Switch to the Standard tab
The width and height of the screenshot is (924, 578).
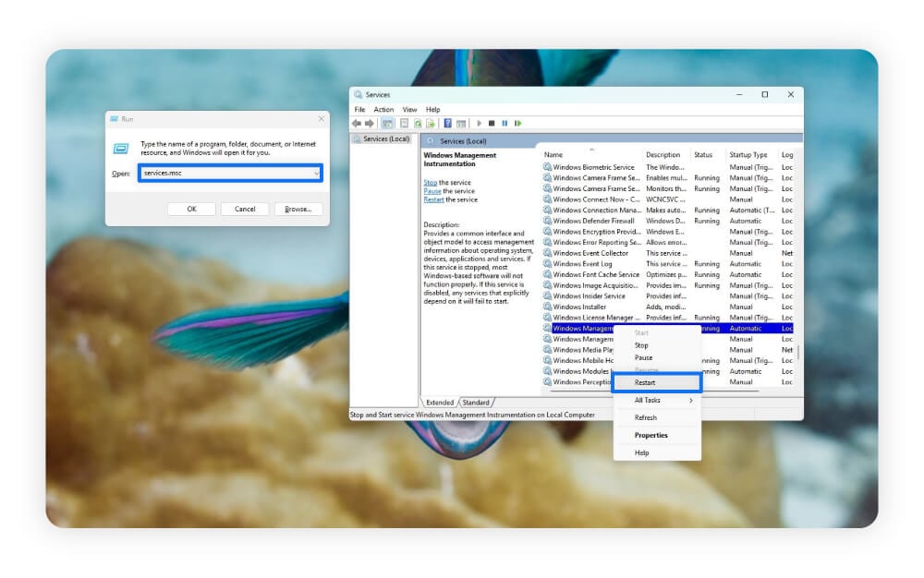pyautogui.click(x=476, y=403)
